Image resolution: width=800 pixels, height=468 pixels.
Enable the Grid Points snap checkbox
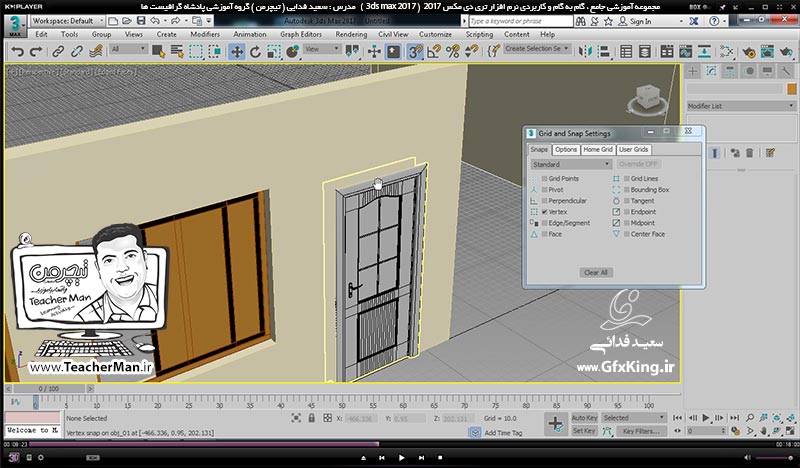(x=544, y=179)
